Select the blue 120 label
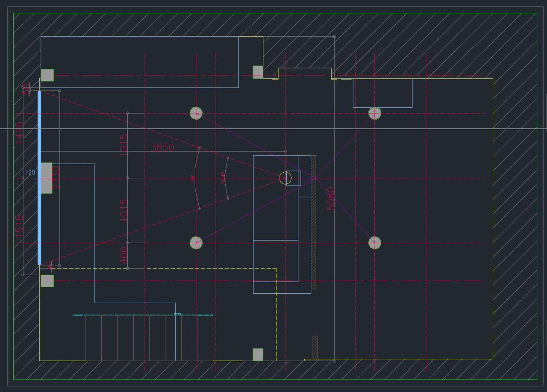Screen dimensions: 547x392 pyautogui.click(x=30, y=173)
